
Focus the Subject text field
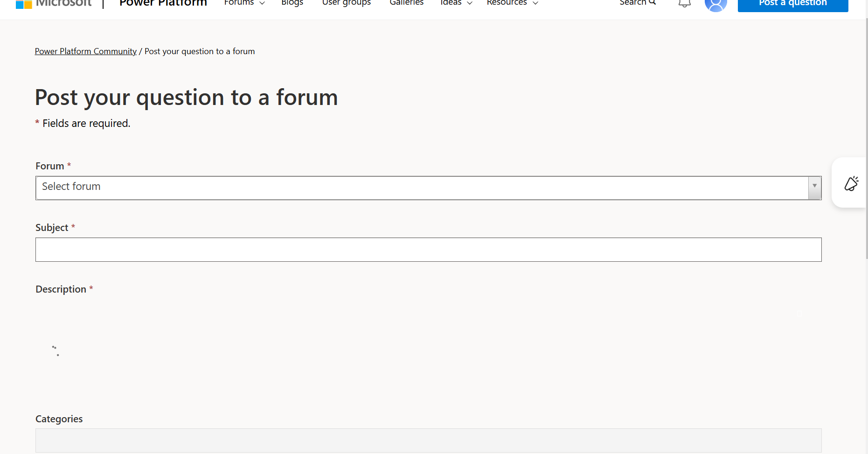click(x=428, y=250)
